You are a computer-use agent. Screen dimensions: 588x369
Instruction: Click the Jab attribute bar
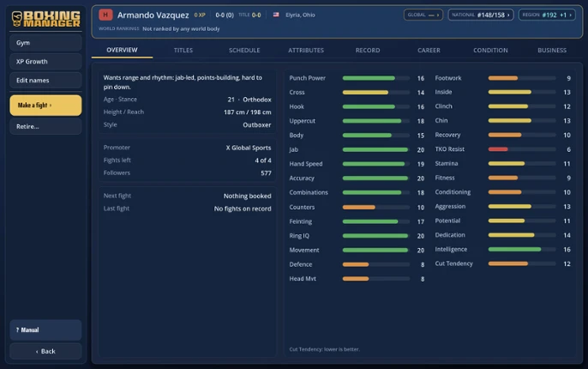376,149
